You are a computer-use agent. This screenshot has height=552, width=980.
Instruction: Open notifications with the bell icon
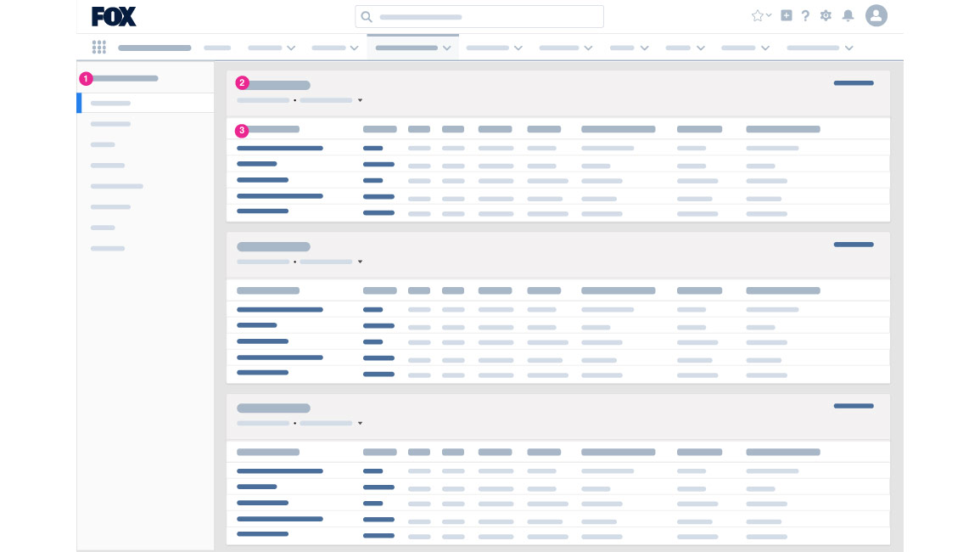point(848,15)
